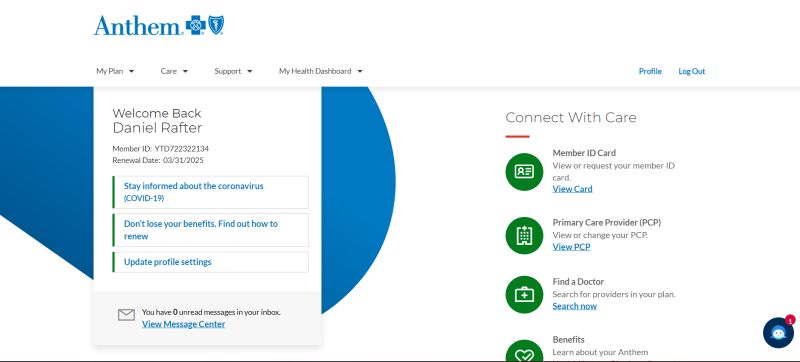Image resolution: width=800 pixels, height=362 pixels.
Task: Open Stay informed about the coronavirus notice
Action: [210, 192]
